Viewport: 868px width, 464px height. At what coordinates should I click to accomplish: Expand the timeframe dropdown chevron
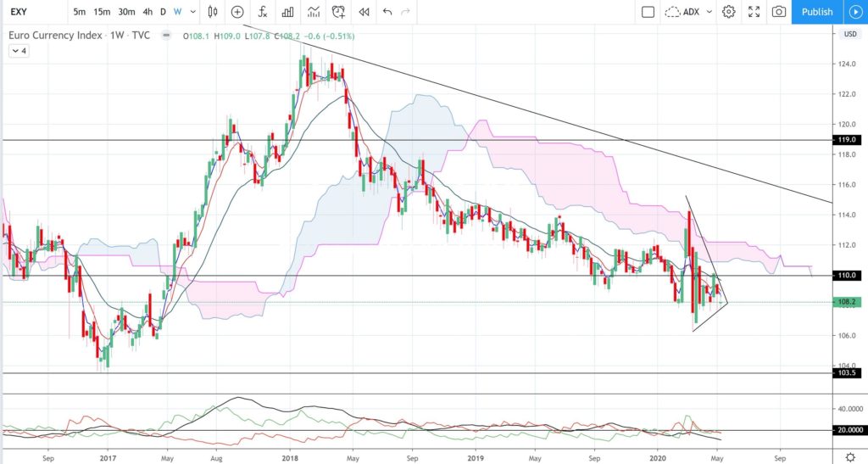(192, 12)
